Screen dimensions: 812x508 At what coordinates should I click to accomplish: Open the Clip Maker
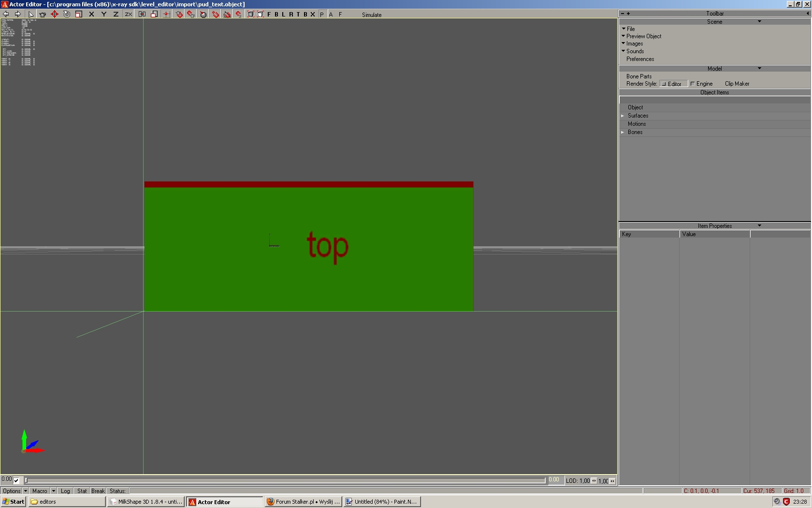click(737, 84)
